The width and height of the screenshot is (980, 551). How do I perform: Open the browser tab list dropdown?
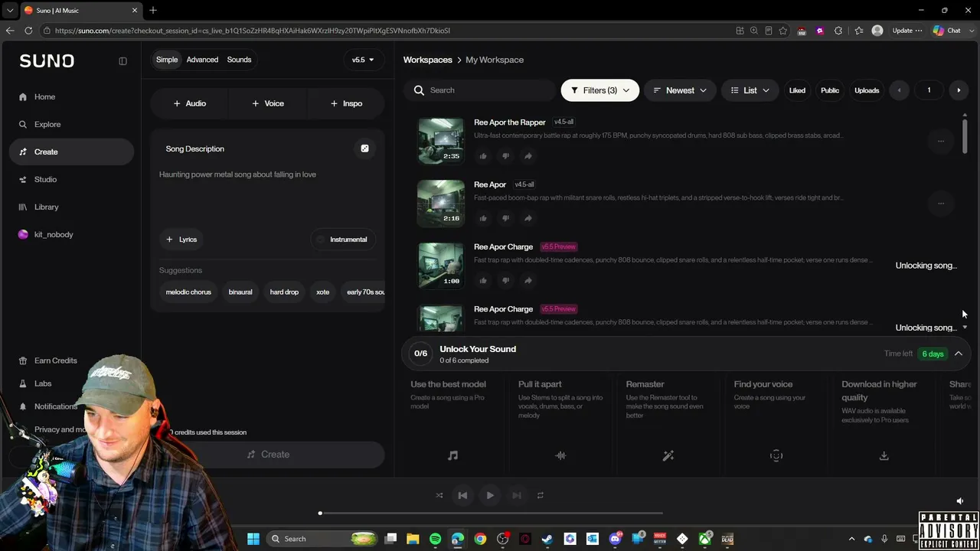pos(10,11)
